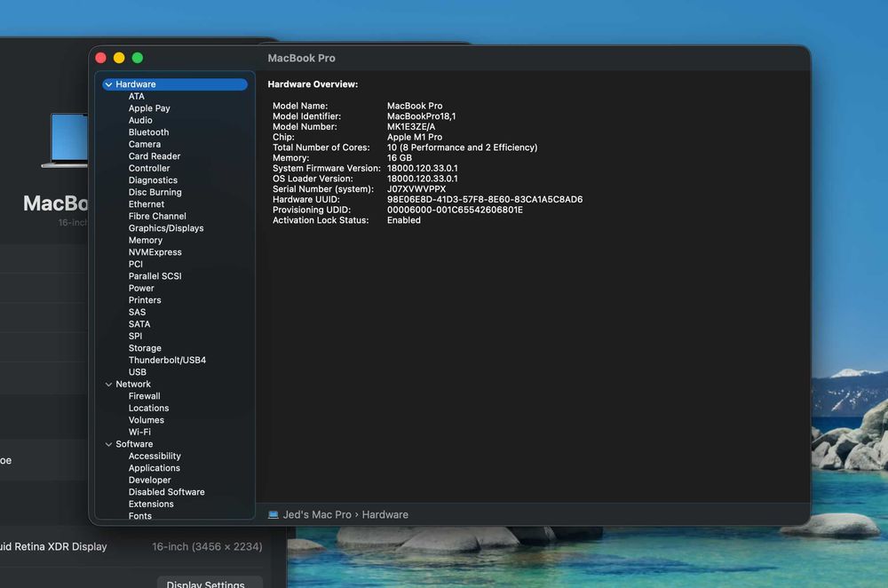Select SPI in the sidebar
This screenshot has width=888, height=588.
135,336
